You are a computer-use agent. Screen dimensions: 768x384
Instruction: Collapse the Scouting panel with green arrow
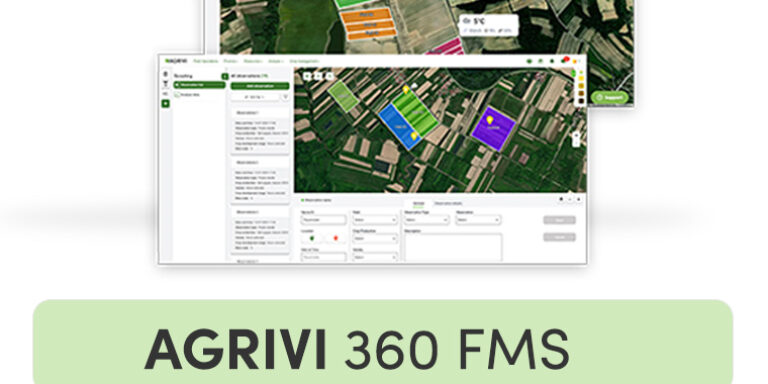pos(225,76)
